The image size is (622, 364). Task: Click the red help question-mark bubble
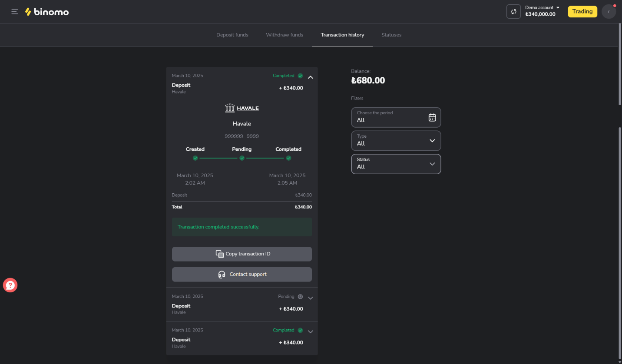10,285
